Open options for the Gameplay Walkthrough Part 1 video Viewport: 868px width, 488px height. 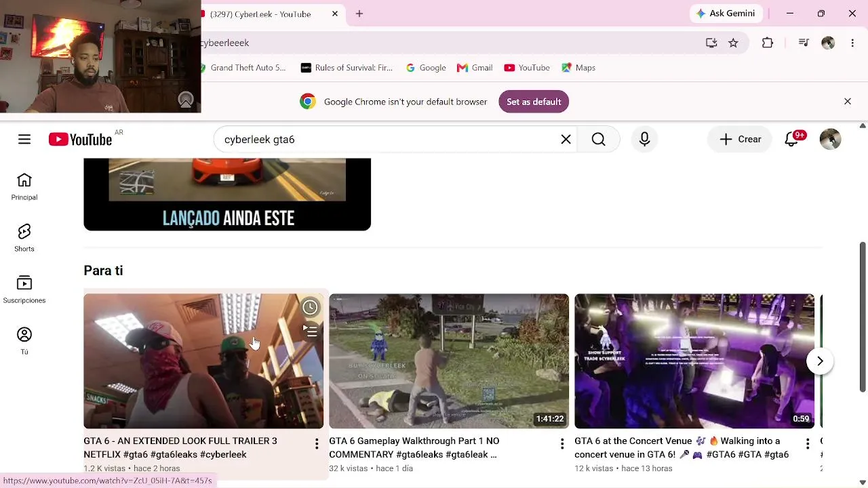(x=561, y=444)
